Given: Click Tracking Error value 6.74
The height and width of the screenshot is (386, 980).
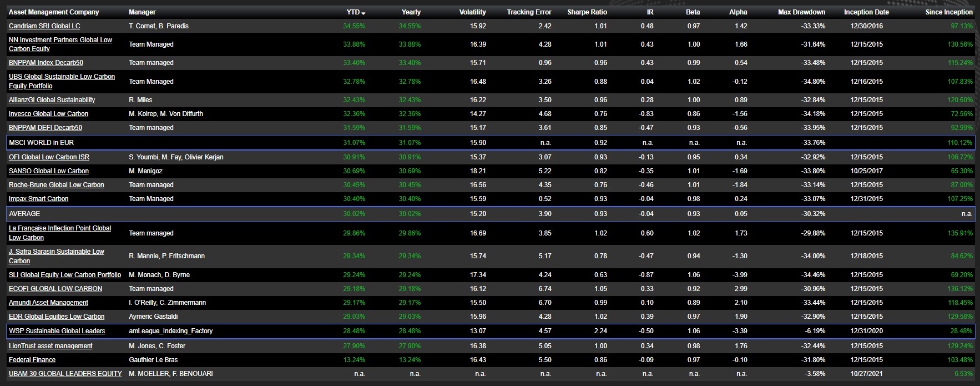Looking at the screenshot, I should [x=545, y=289].
